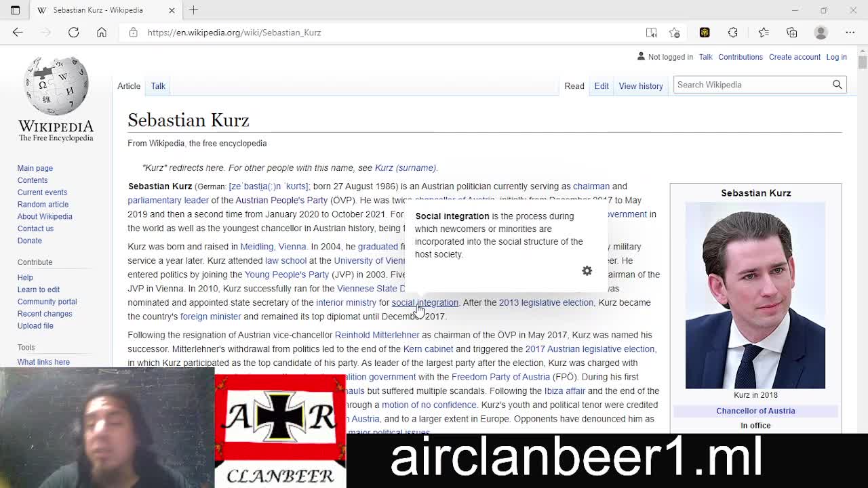Open a new tab with plus icon
Viewport: 868px width, 488px height.
[x=194, y=10]
